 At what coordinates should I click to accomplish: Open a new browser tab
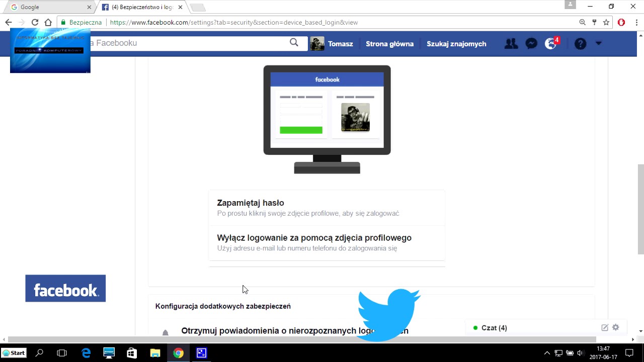click(198, 8)
